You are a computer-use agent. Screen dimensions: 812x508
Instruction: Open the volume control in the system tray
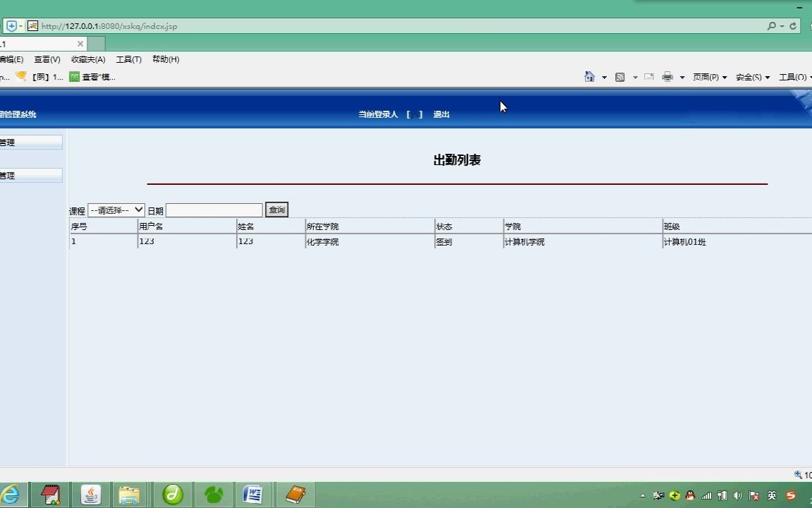click(x=737, y=496)
